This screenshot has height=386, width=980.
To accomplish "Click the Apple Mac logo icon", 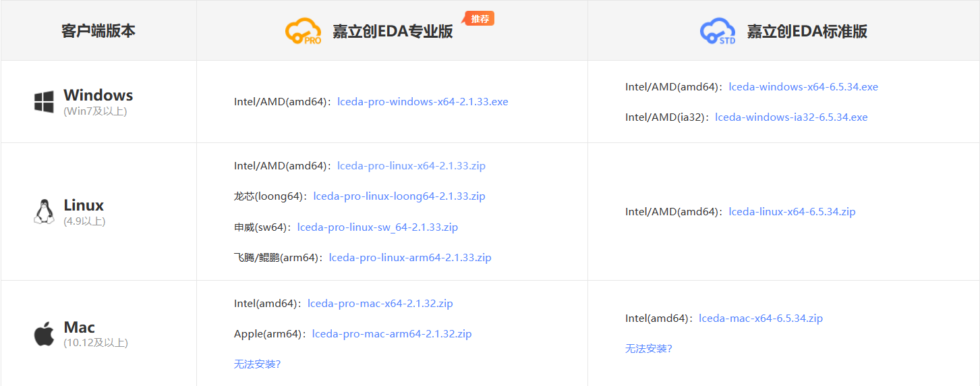I will [44, 334].
